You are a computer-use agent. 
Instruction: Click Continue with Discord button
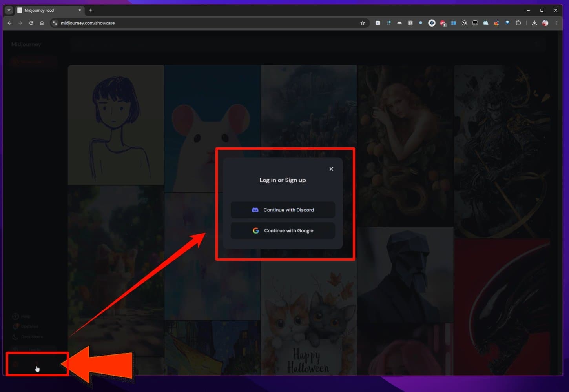[x=283, y=210]
